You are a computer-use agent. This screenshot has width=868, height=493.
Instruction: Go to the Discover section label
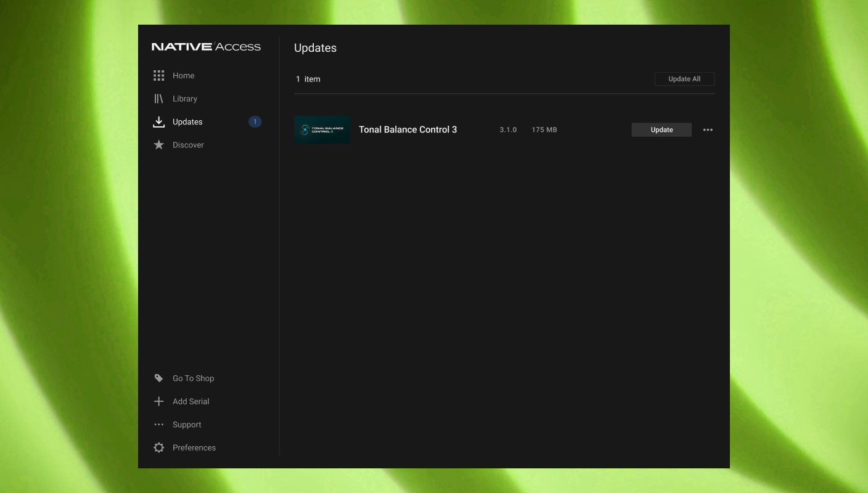coord(188,145)
